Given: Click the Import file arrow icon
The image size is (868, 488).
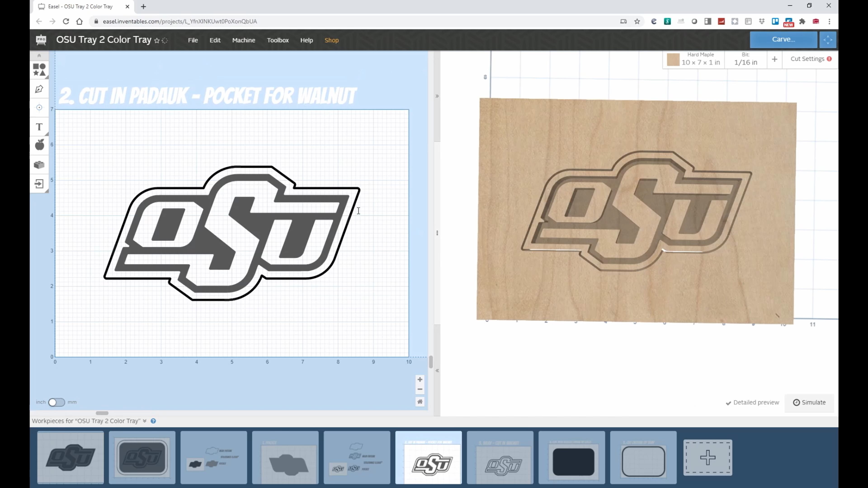Looking at the screenshot, I should tap(39, 184).
